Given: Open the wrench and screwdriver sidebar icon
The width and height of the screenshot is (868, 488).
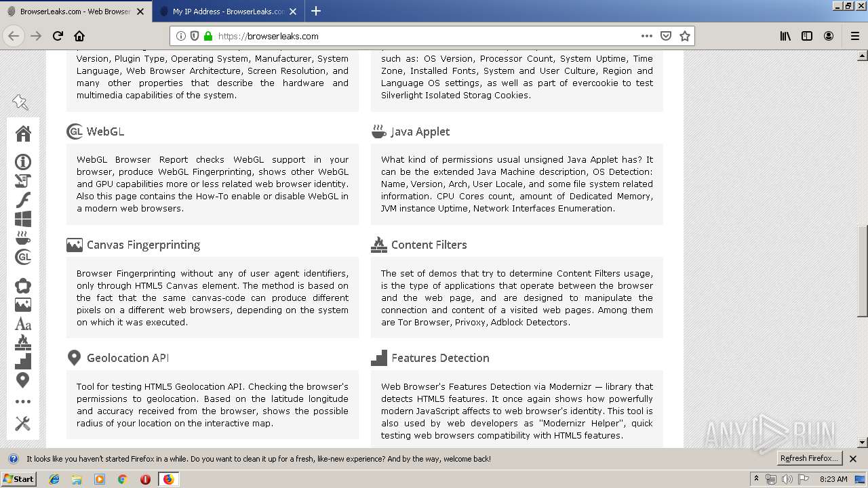Looking at the screenshot, I should coord(23,424).
